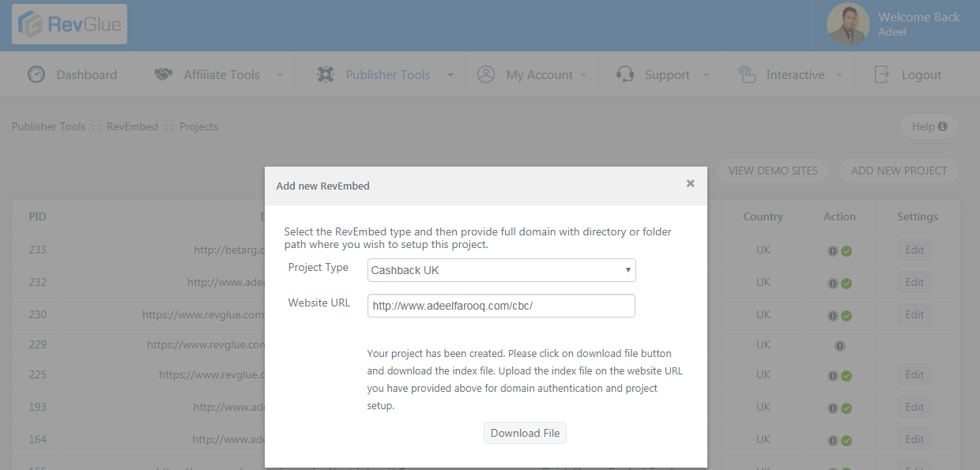The height and width of the screenshot is (470, 980).
Task: Click the Publisher Tools puzzle icon
Action: point(326,74)
